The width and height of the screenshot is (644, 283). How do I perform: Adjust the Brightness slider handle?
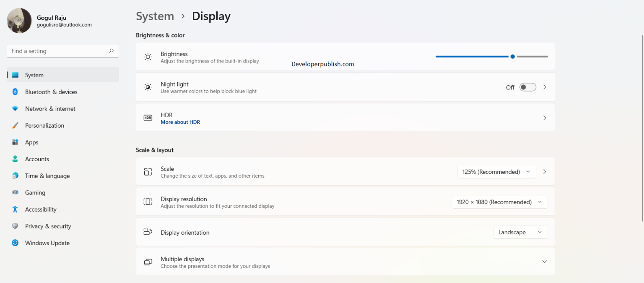click(x=512, y=56)
